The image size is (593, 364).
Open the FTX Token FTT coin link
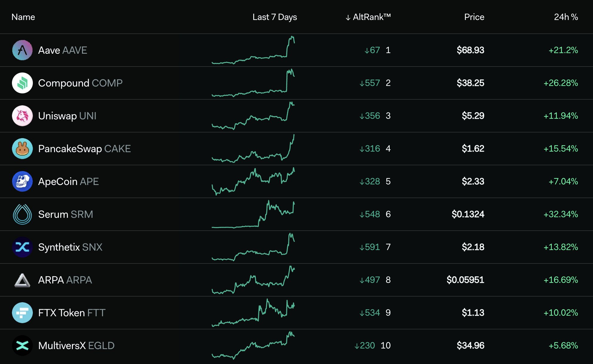(72, 313)
